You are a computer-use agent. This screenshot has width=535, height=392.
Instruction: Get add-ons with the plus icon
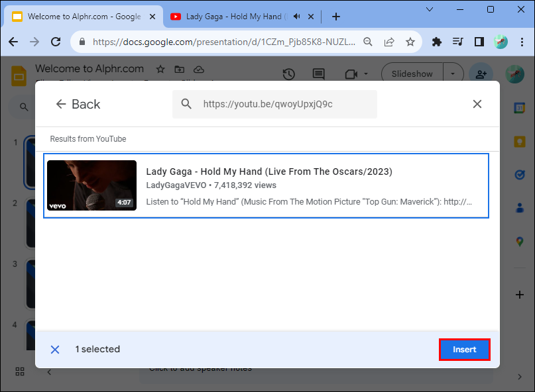pos(520,295)
